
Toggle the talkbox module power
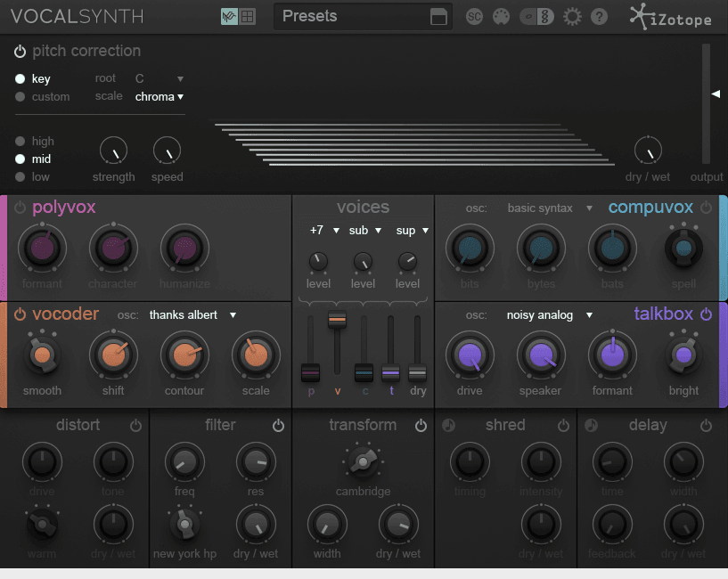(x=706, y=314)
